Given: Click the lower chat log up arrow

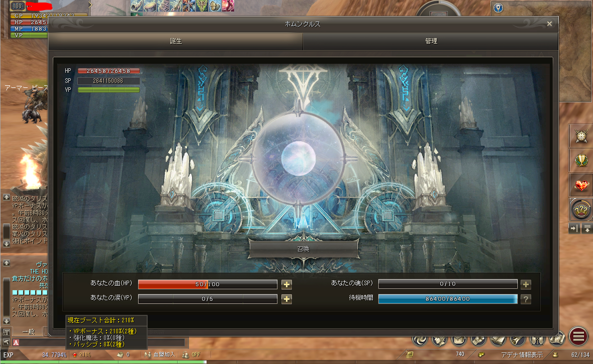Looking at the screenshot, I should [7, 263].
